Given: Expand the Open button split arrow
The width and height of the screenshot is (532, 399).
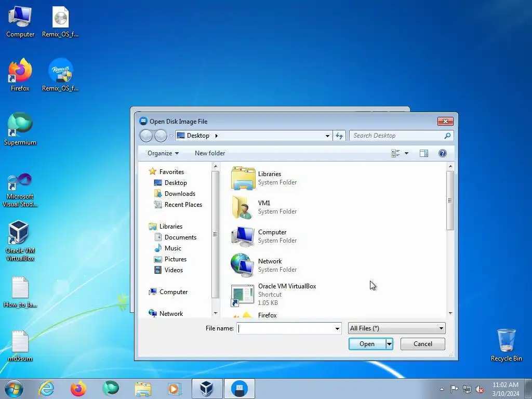Looking at the screenshot, I should coord(390,344).
